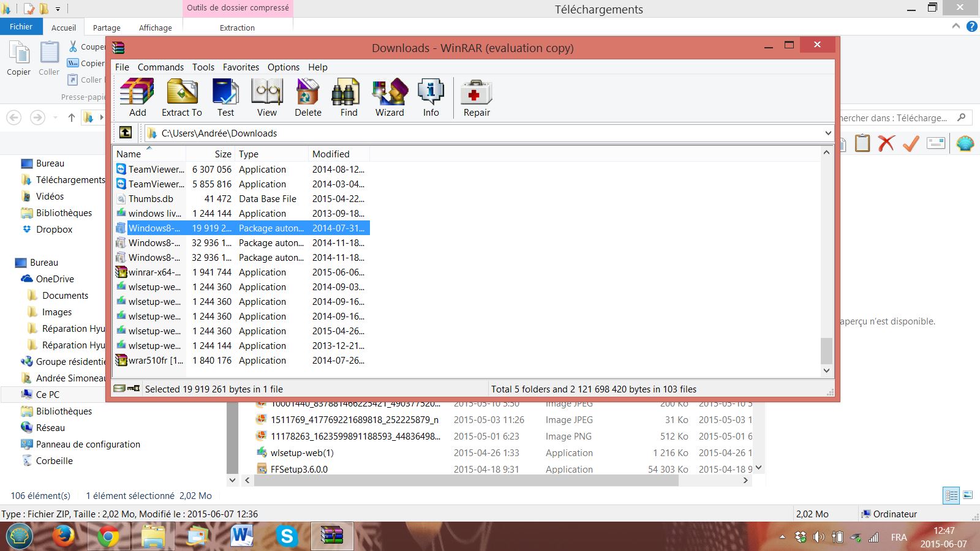Select OneDrive in Explorer navigation pane
The image size is (980, 551).
55,279
